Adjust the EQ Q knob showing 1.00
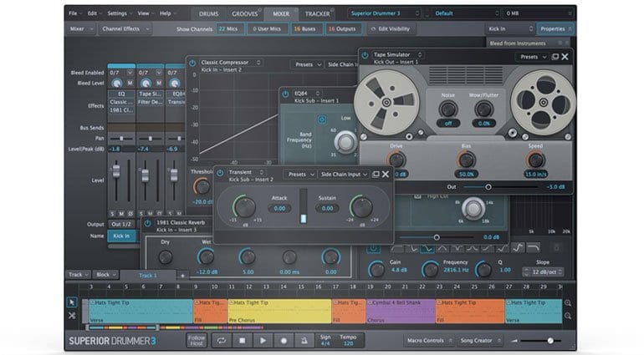This screenshot has height=355, width=644. 483,270
